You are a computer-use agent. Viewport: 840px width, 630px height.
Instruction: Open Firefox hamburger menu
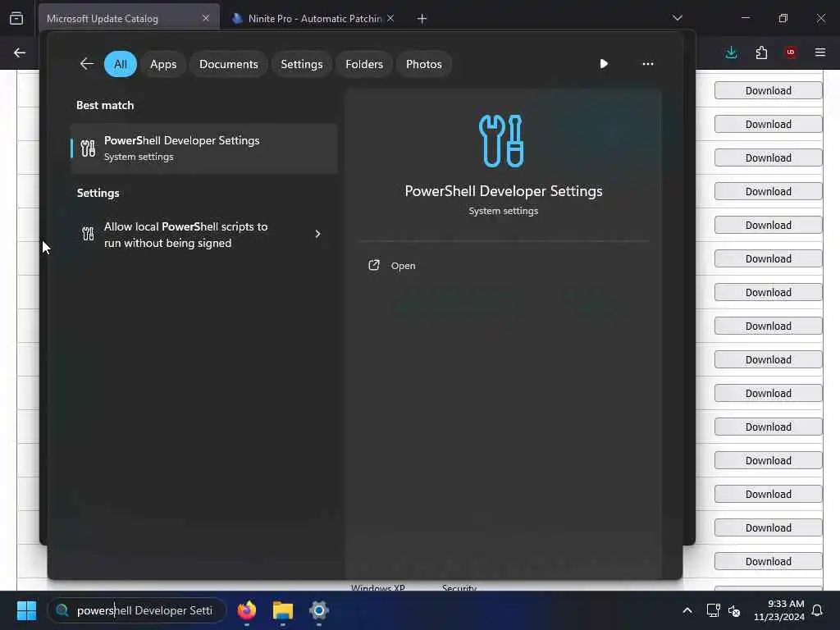click(820, 52)
